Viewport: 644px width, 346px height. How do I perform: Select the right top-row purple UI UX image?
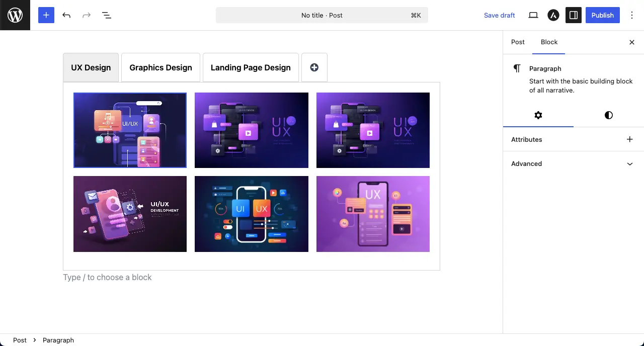coord(373,130)
